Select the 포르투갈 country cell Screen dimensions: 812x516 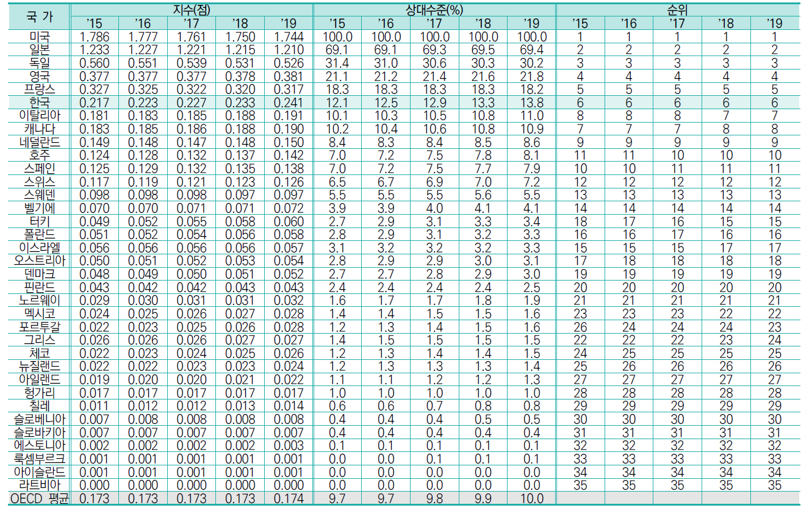pyautogui.click(x=39, y=327)
